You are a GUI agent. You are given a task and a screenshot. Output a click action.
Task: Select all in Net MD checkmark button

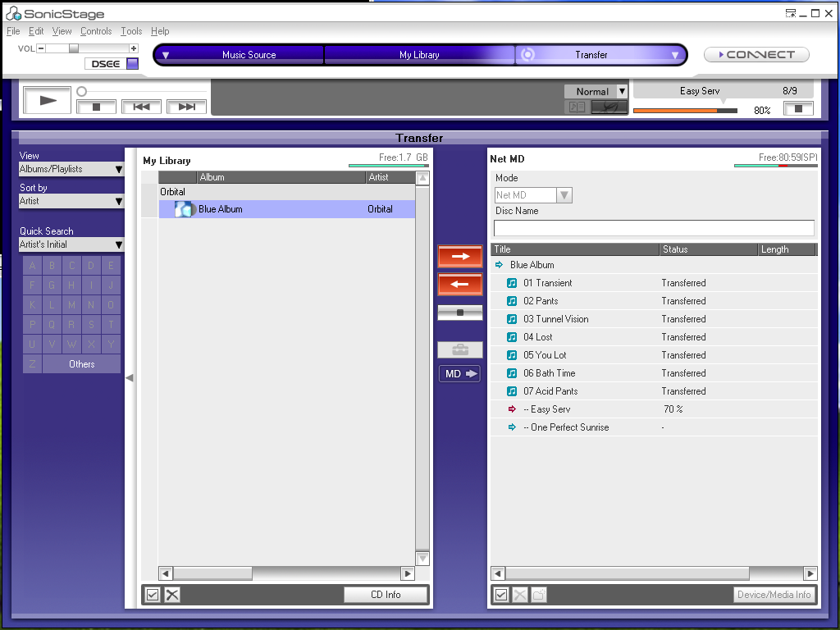tap(501, 595)
